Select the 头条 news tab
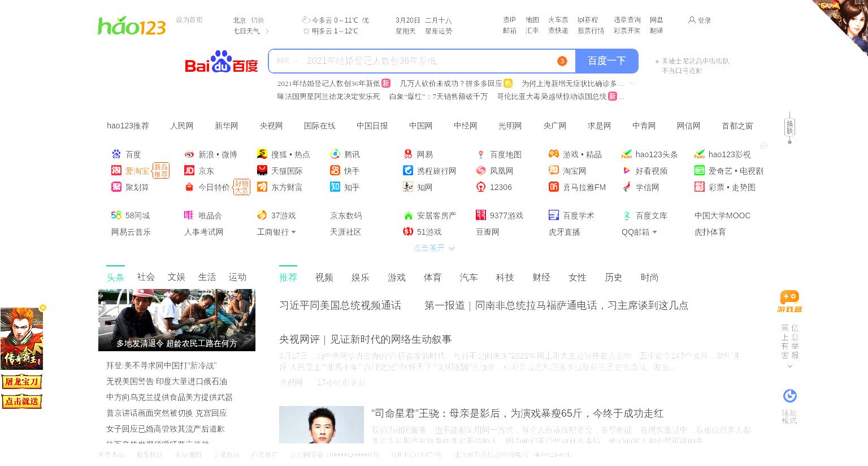Viewport: 868px width, 466px height. pos(115,277)
